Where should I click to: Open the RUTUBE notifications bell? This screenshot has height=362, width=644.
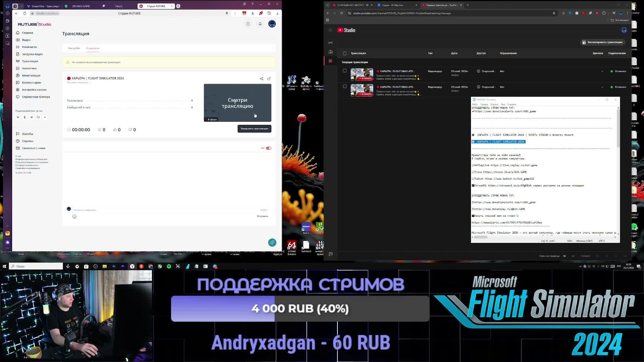pos(260,24)
